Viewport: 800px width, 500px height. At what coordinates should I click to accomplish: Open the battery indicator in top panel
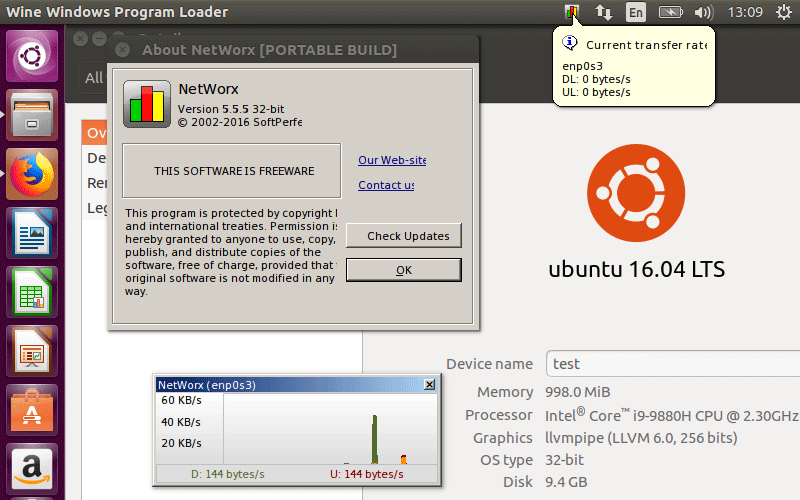click(670, 12)
